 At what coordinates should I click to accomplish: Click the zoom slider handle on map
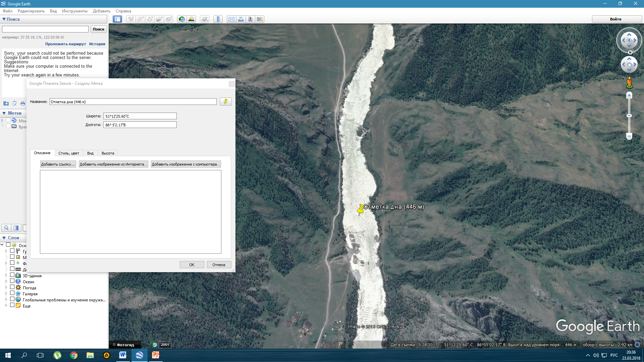click(629, 116)
